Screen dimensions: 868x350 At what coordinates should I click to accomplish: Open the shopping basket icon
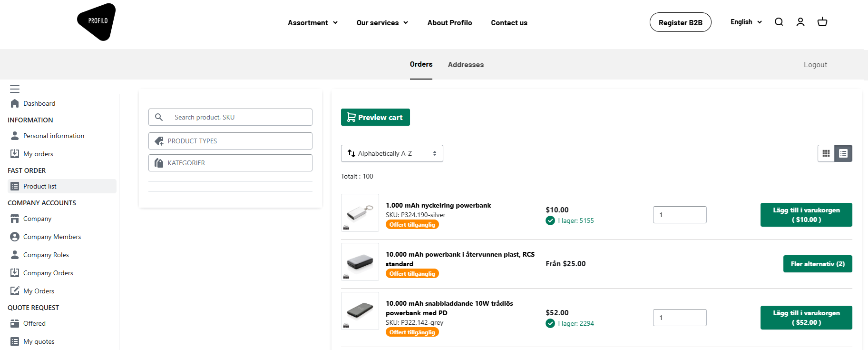[822, 22]
